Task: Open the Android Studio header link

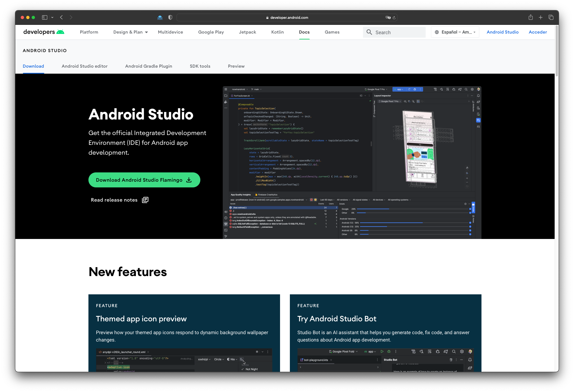Action: [502, 32]
